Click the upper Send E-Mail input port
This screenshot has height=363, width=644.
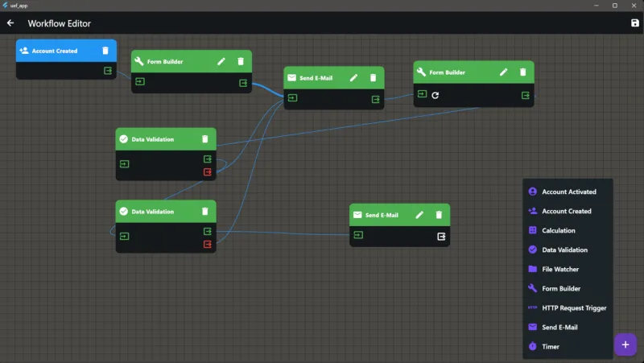pyautogui.click(x=292, y=97)
